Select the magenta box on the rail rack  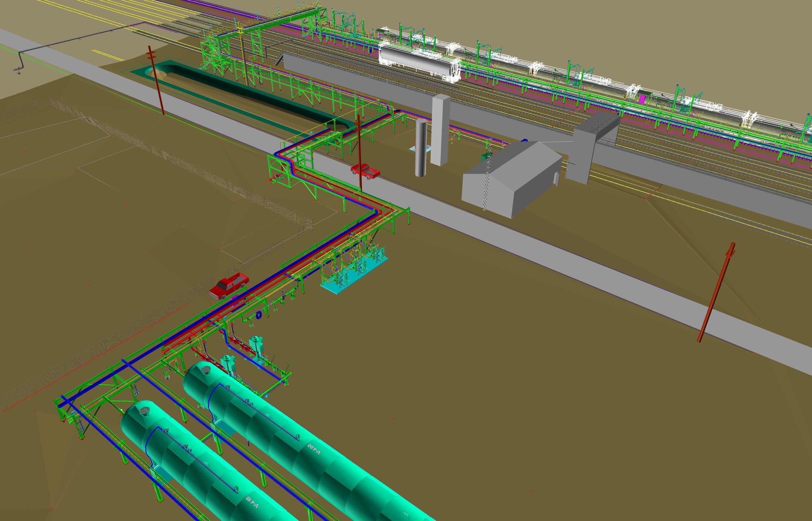642,99
